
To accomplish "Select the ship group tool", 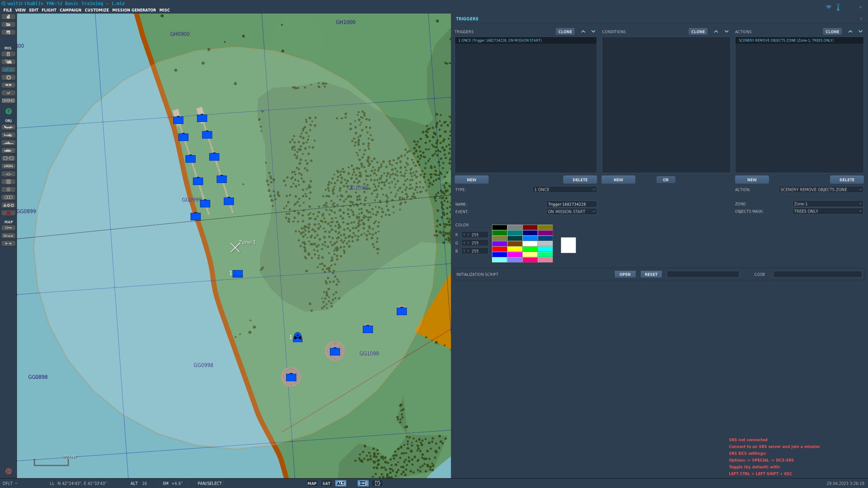I will click(x=8, y=143).
